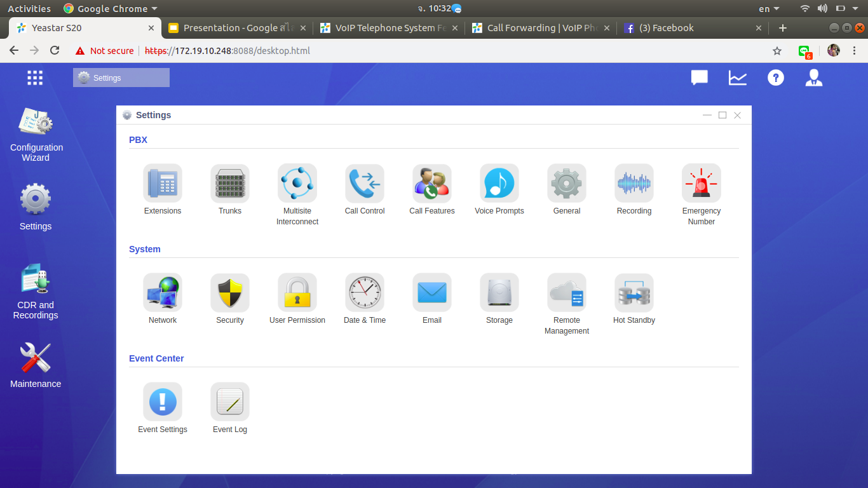Go back in browser history
The height and width of the screenshot is (488, 868).
point(14,51)
